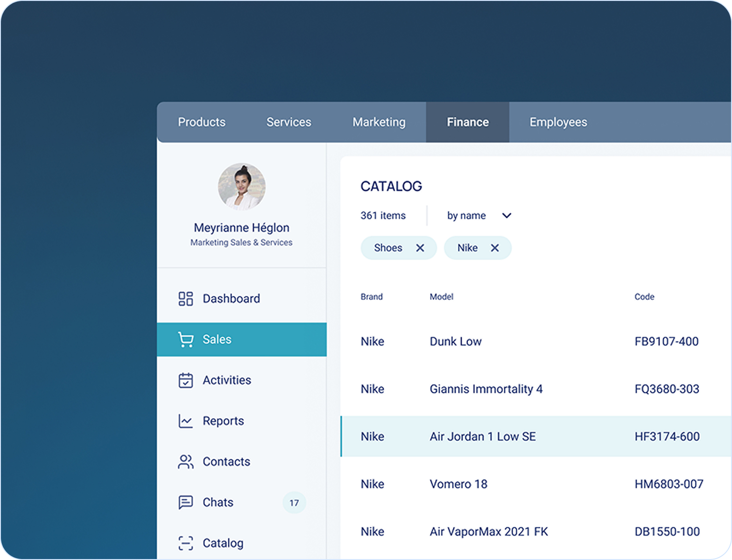The image size is (732, 560).
Task: Click the Nike brand cell in Dunk Low row
Action: pos(373,342)
